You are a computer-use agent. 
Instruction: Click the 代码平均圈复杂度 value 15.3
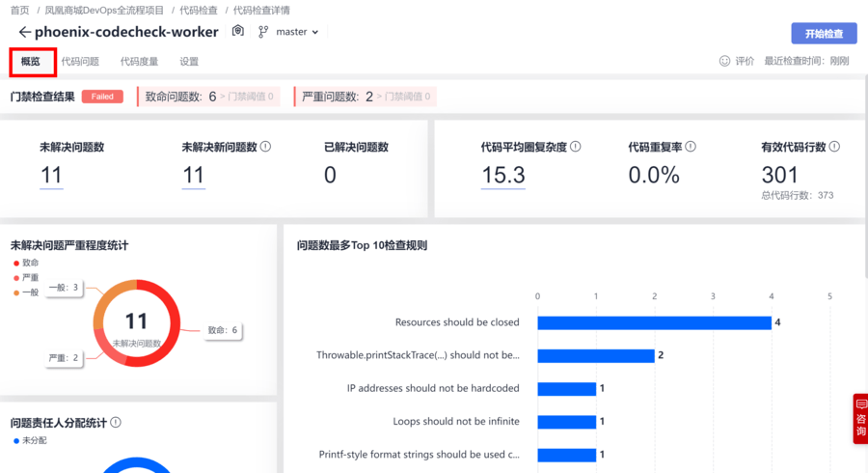pyautogui.click(x=502, y=176)
